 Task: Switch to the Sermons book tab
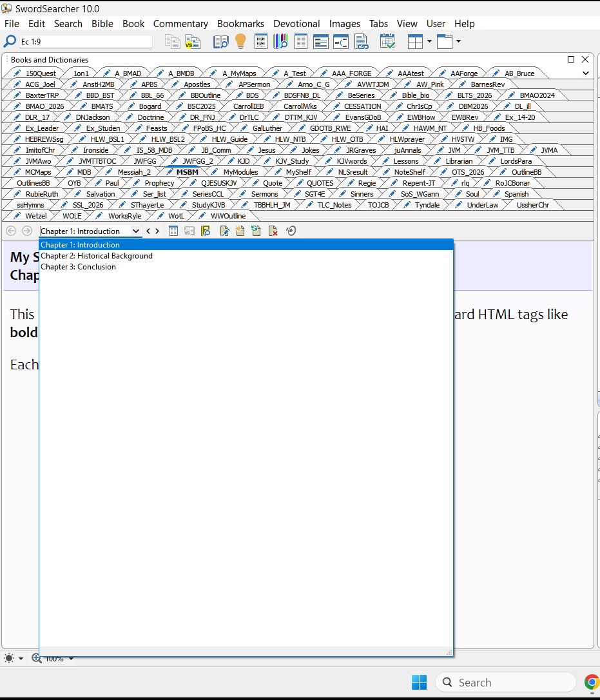tap(259, 194)
